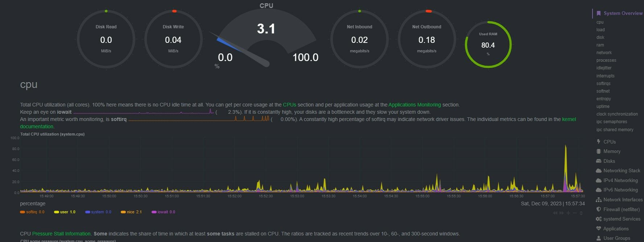The image size is (644, 242).
Task: Open the kernel documentation link
Action: [x=569, y=119]
